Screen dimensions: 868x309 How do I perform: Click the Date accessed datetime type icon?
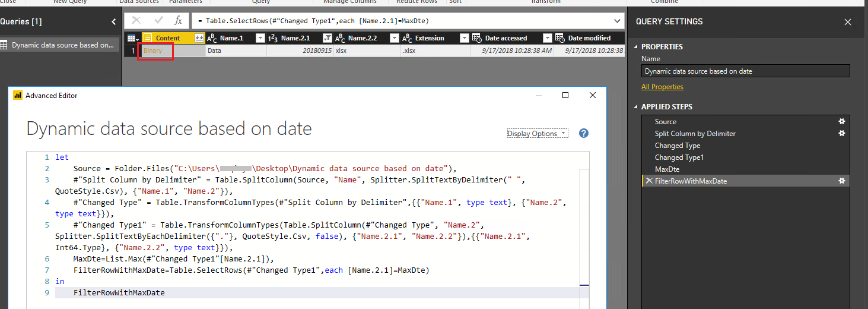point(477,38)
